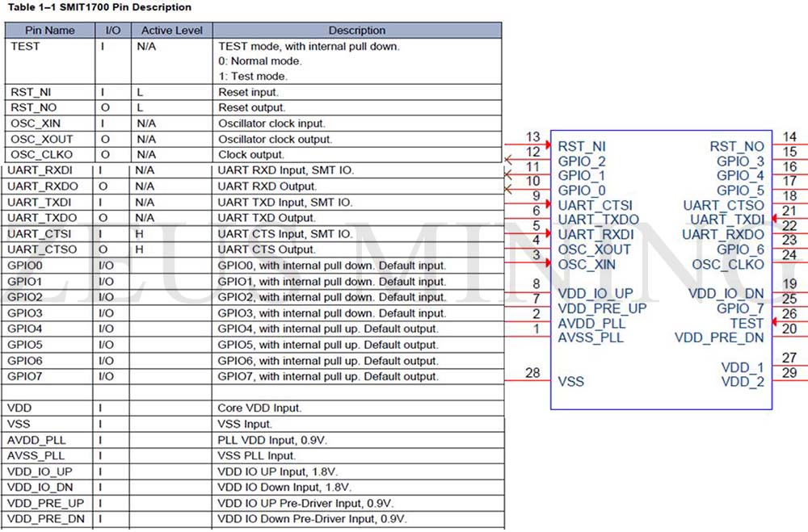
Task: Click the I/O column header
Action: (113, 30)
